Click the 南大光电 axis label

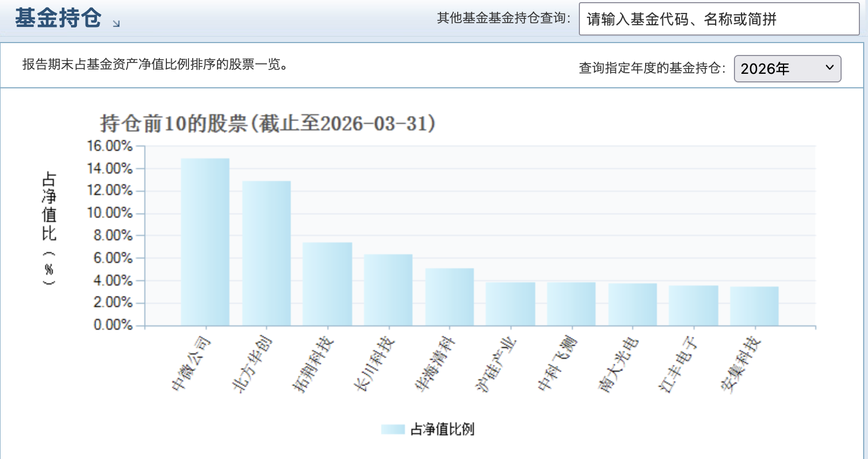[618, 365]
